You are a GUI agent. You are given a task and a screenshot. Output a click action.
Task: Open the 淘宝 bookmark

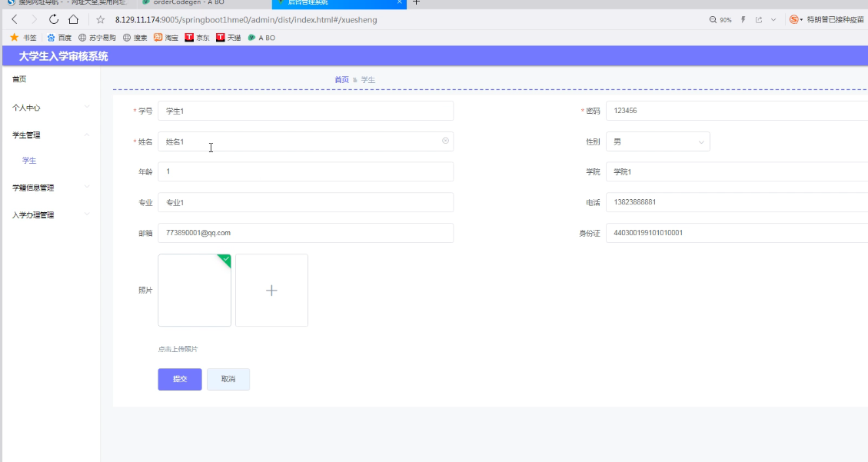click(x=166, y=38)
